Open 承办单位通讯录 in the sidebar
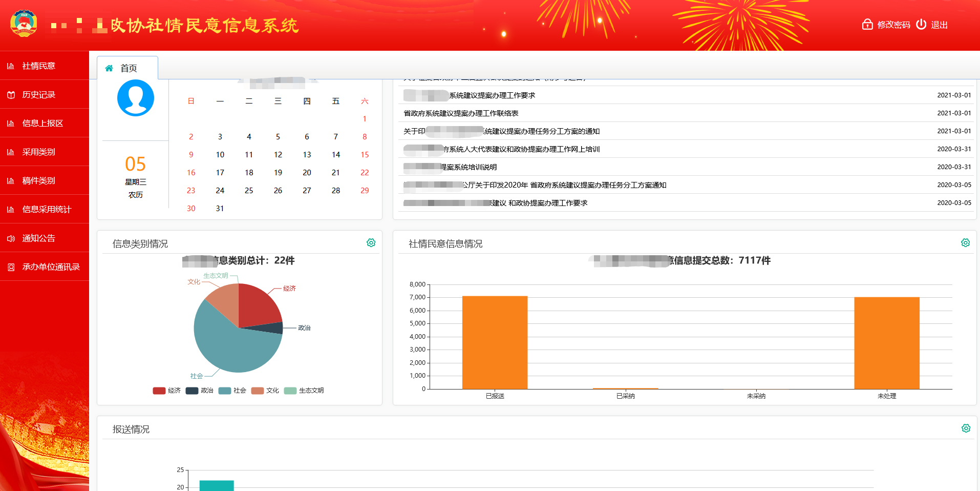Viewport: 980px width, 491px height. pyautogui.click(x=45, y=267)
